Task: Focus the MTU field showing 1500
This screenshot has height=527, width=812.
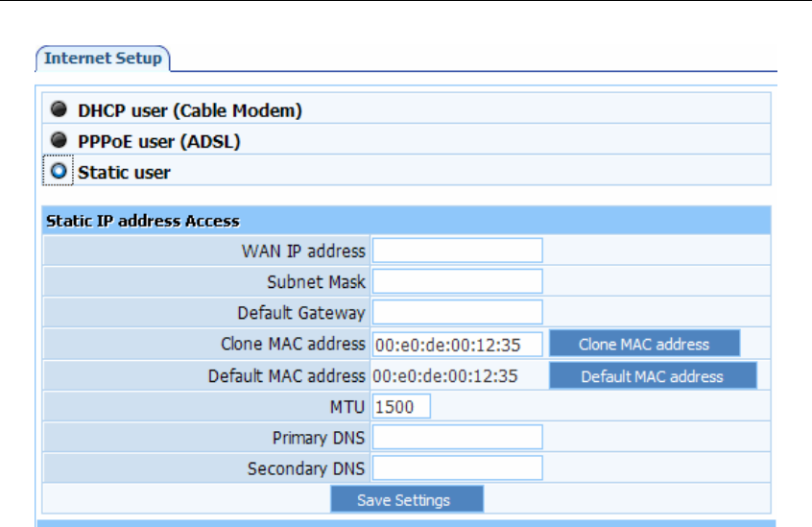Action: coord(401,407)
